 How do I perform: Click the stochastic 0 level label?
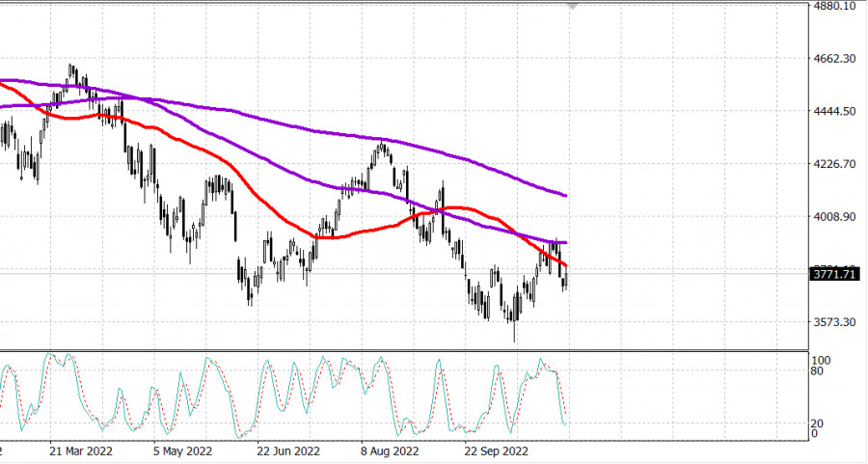[x=814, y=434]
